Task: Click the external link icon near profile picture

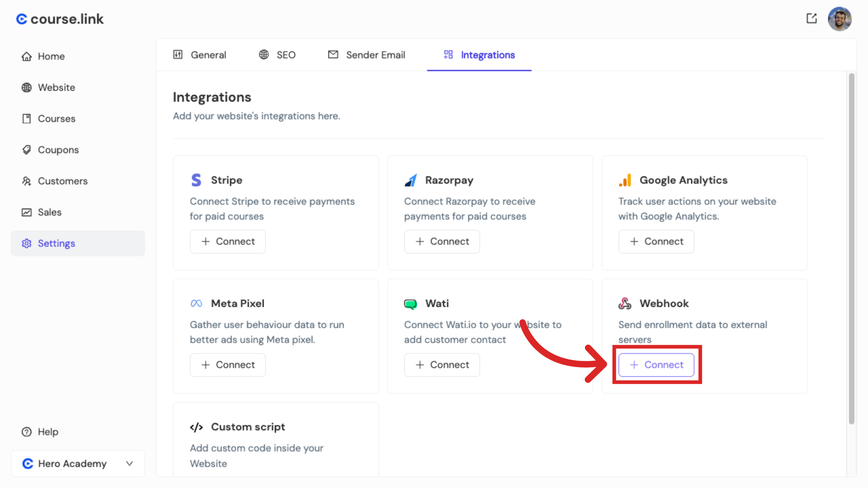Action: coord(812,18)
